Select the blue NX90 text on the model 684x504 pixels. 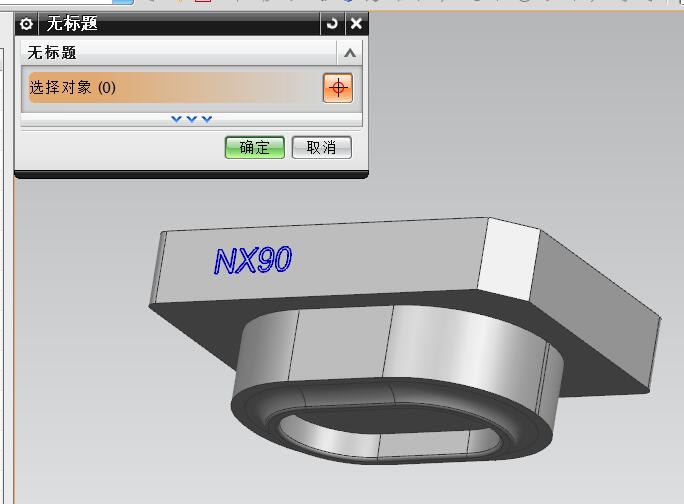click(253, 261)
